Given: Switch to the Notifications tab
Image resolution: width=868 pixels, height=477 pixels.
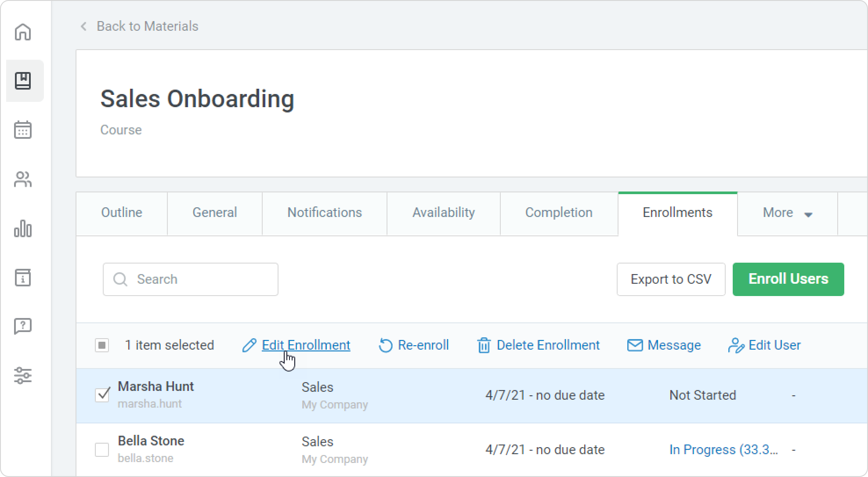Looking at the screenshot, I should click(324, 213).
